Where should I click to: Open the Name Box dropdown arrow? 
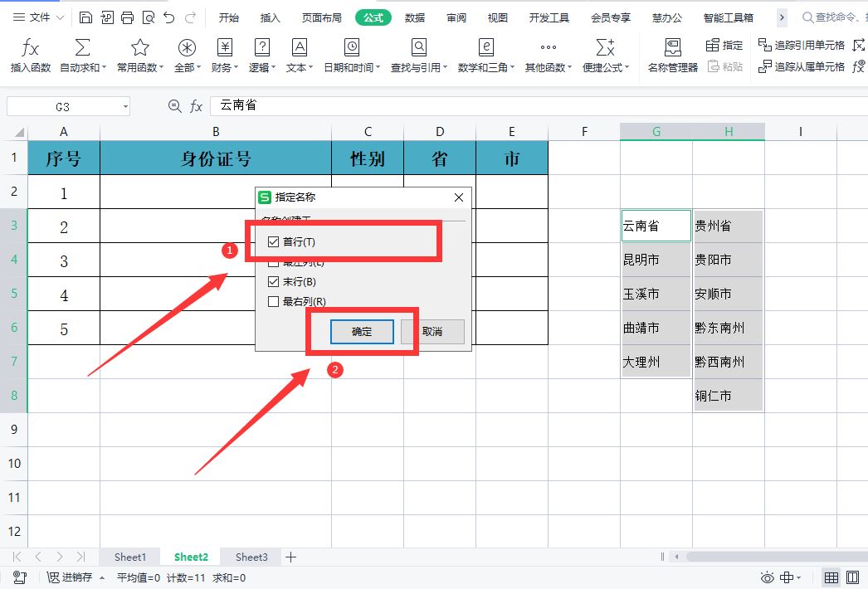point(125,106)
